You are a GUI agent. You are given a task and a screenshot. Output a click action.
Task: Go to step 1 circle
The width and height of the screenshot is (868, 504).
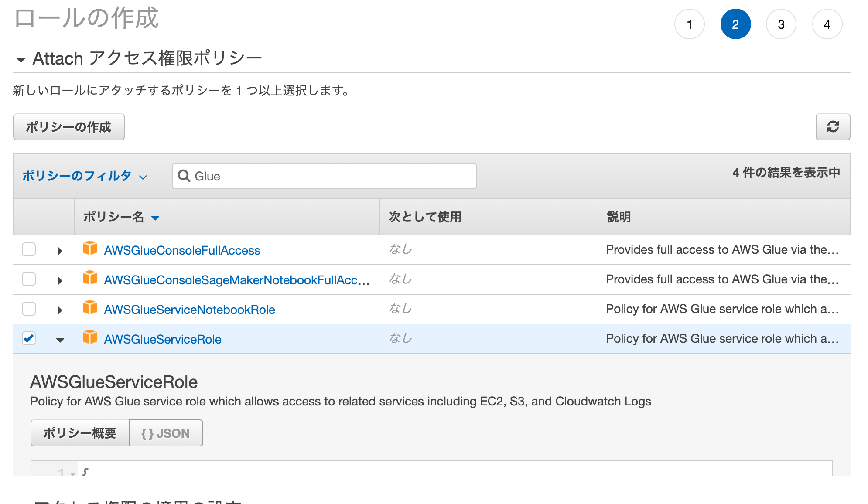point(689,24)
